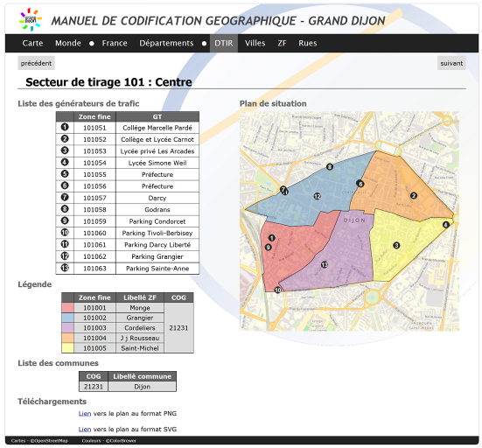Viewport: 482px width, 448px height.
Task: Click map marker 4 at east corner
Action: pyautogui.click(x=446, y=225)
